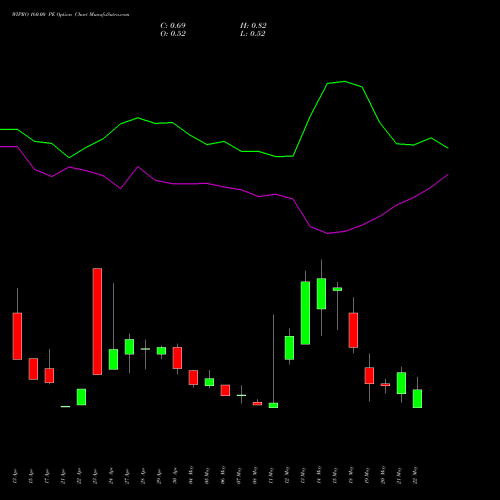The image size is (500, 500).
Task: Click the opening price value O: 0.52
Action: [173, 34]
